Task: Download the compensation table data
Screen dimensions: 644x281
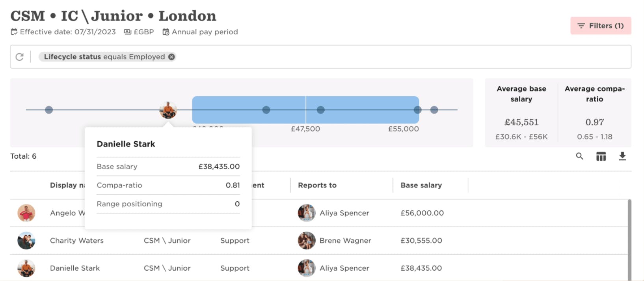Action: point(623,156)
